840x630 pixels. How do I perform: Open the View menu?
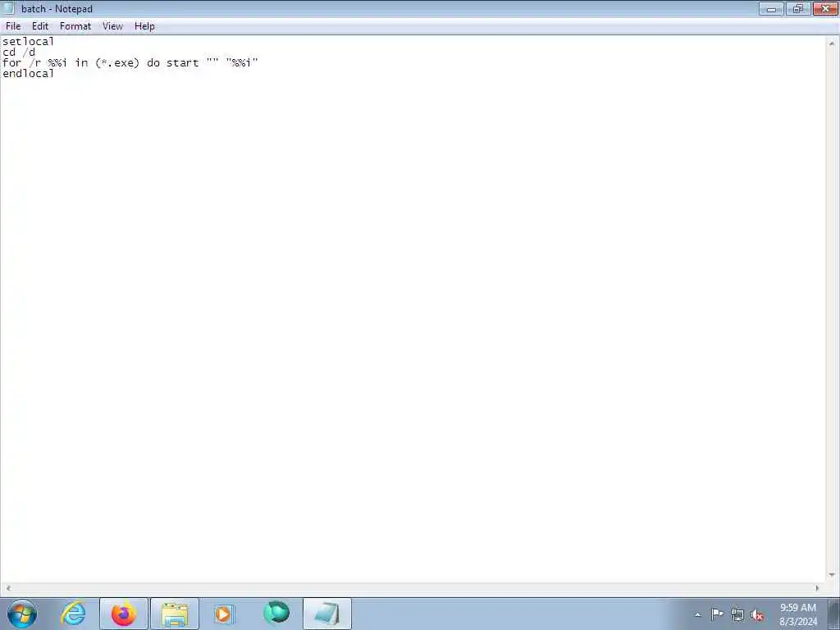coord(112,26)
